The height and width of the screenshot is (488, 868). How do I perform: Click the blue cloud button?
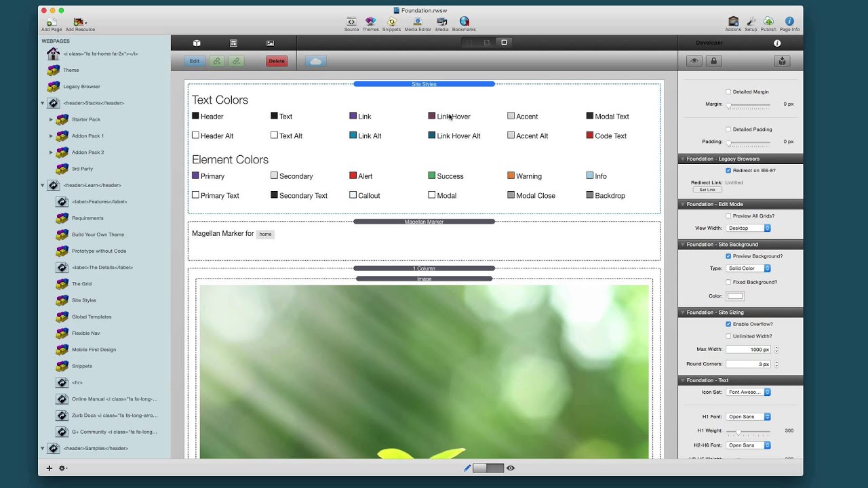tap(316, 61)
